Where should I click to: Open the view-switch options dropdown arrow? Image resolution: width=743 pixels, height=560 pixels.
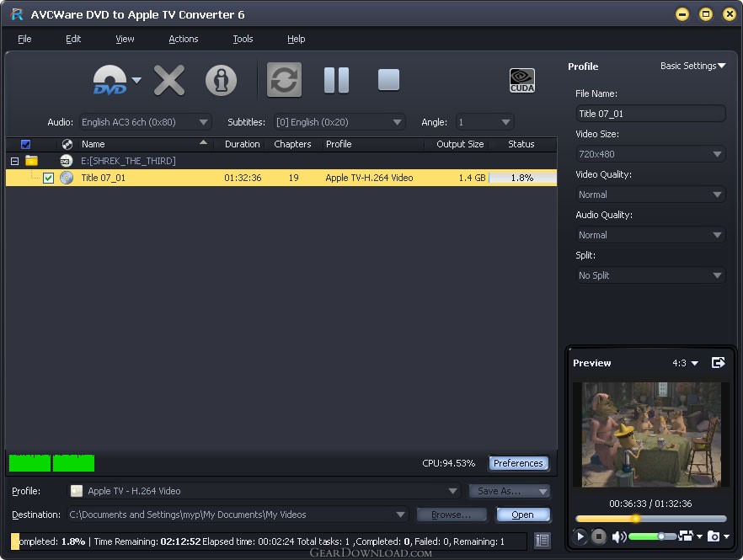pyautogui.click(x=699, y=536)
